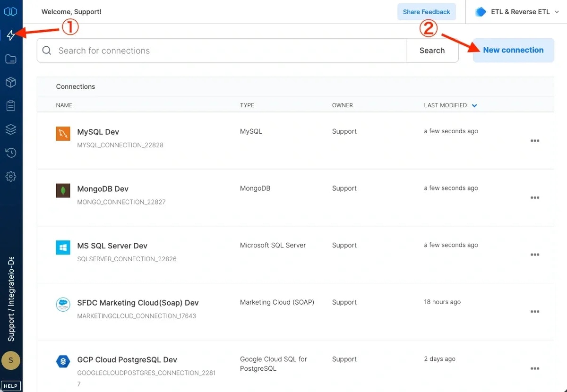Open the actions menu for MySQL Dev
The image size is (567, 392).
click(x=534, y=140)
